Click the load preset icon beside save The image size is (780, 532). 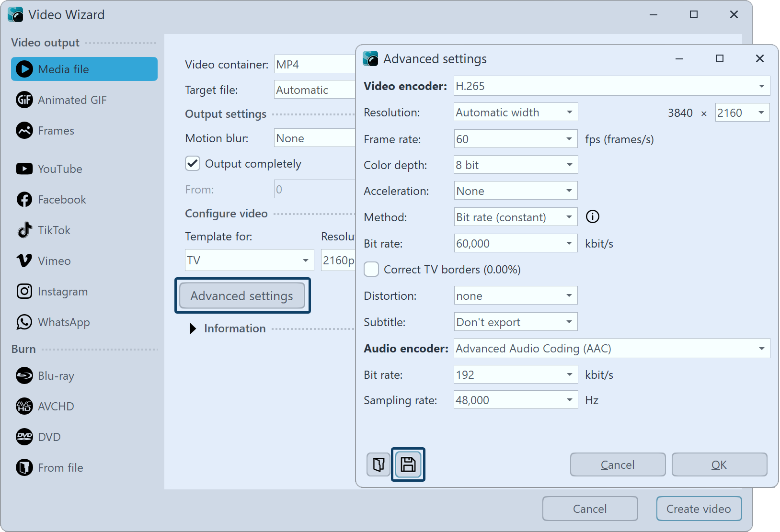[x=379, y=464]
